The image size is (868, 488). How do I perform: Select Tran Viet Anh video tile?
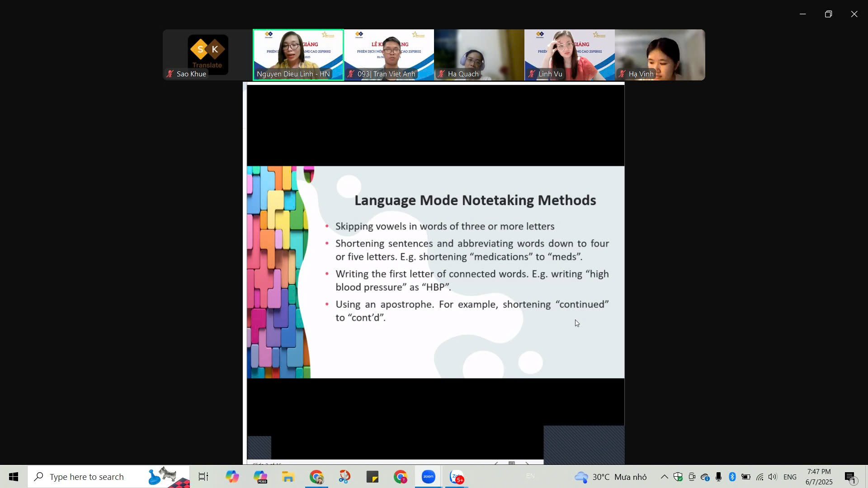click(x=389, y=55)
